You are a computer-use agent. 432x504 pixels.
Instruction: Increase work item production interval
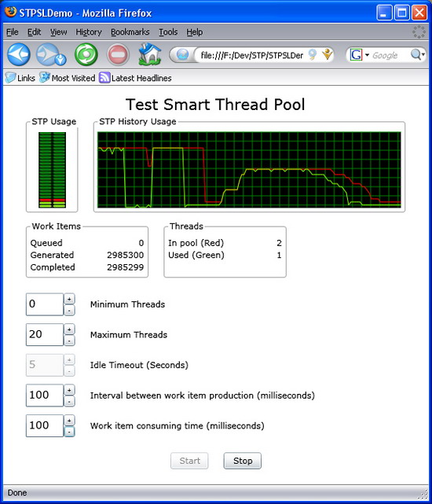[69, 390]
